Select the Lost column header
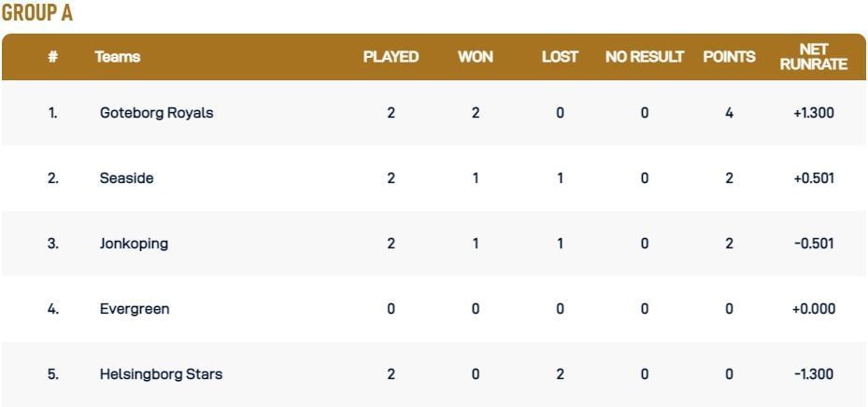This screenshot has width=868, height=407. (x=560, y=57)
